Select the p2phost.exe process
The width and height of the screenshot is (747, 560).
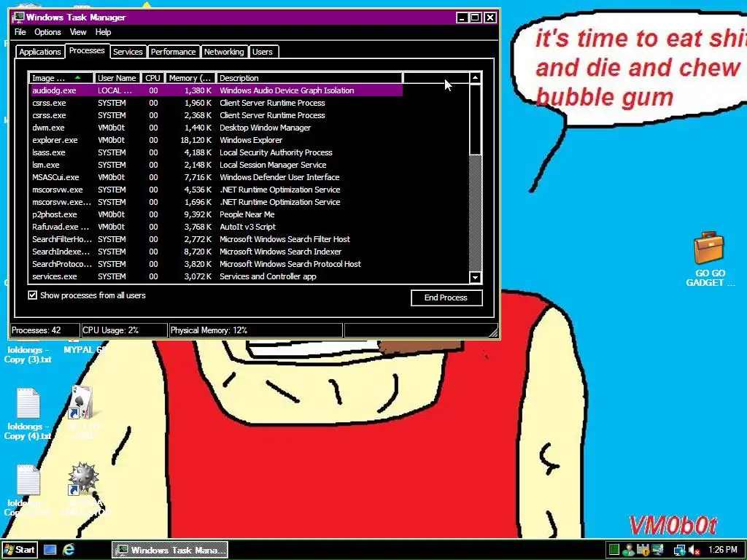(216, 214)
